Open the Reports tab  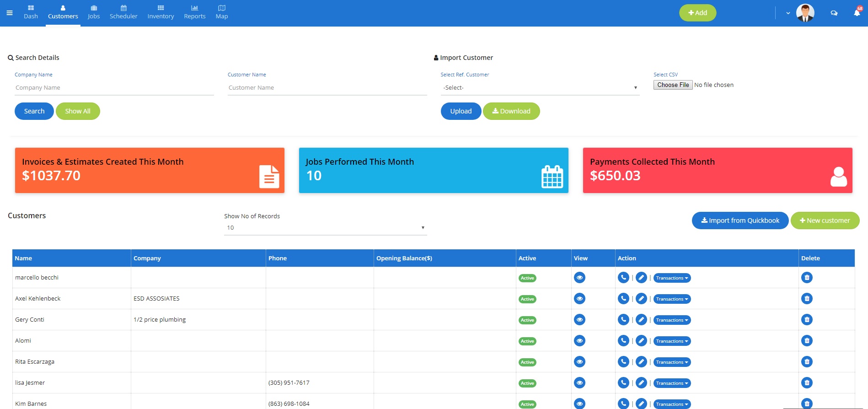point(195,13)
